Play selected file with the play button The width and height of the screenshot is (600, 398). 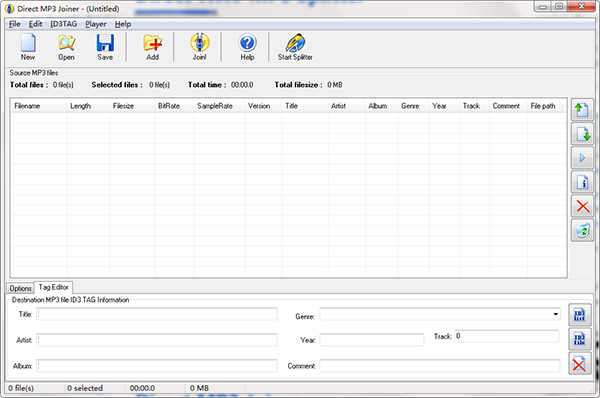(x=582, y=158)
